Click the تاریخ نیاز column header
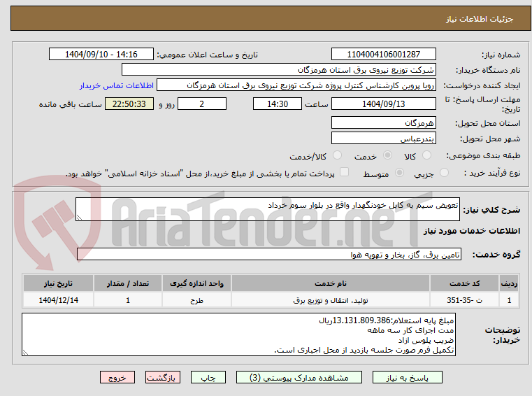The image size is (532, 396). (58, 283)
